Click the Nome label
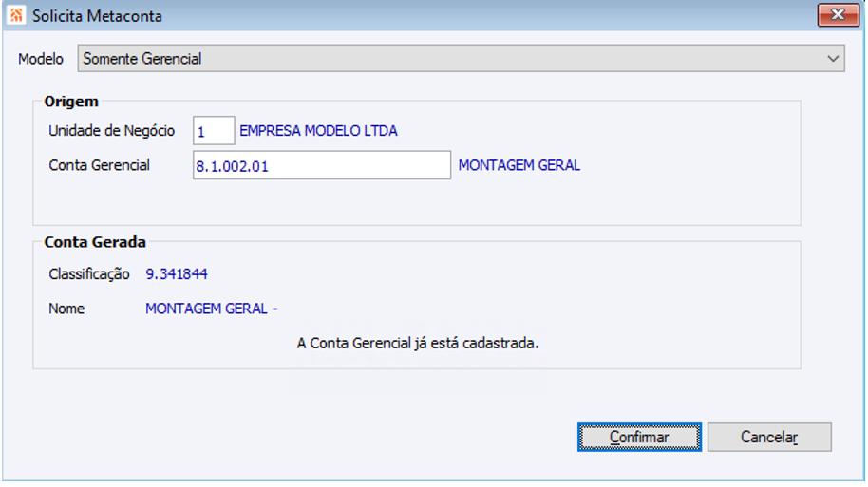This screenshot has width=868, height=487. 66,309
